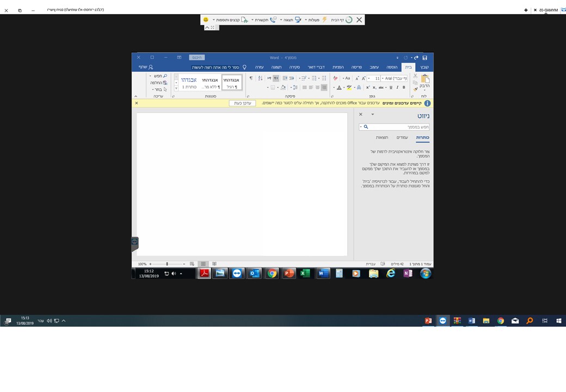This screenshot has width=566, height=392.
Task: Click the 100% zoom level in status bar
Action: pos(142,264)
